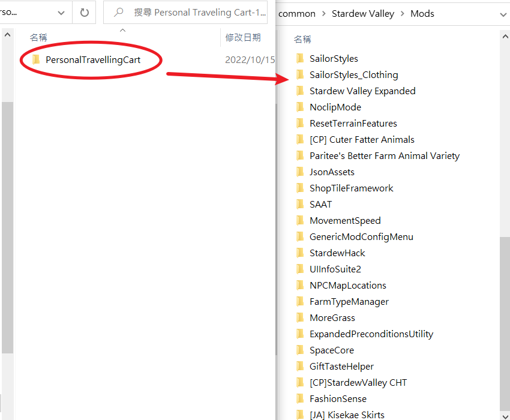Select the SAAT folder icon
This screenshot has width=510, height=420.
300,204
